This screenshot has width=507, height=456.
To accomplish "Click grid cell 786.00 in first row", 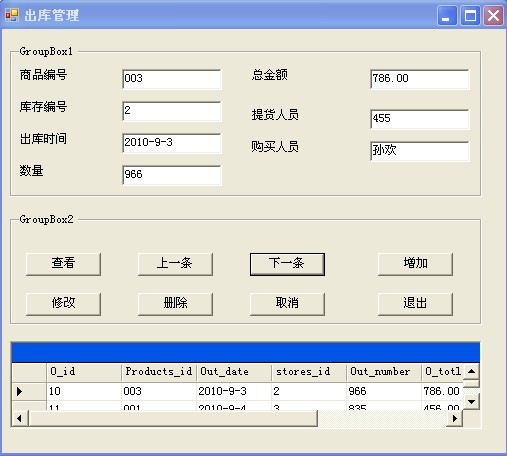I will pos(442,391).
